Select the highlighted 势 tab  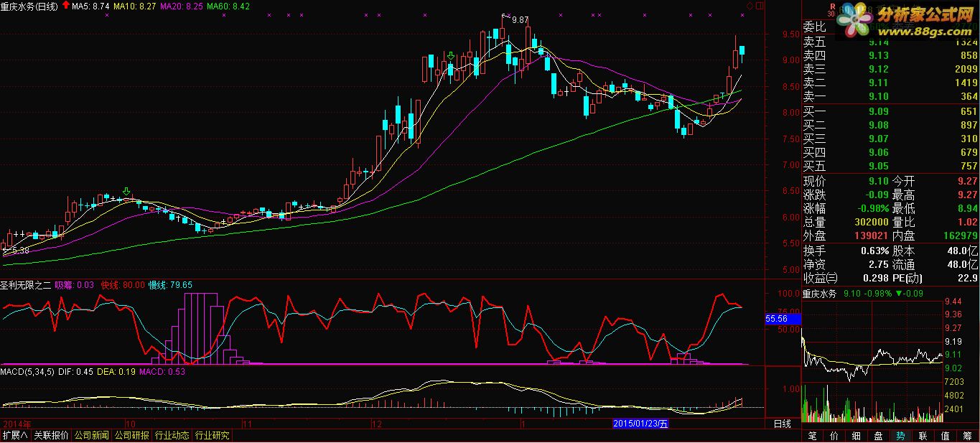point(901,436)
